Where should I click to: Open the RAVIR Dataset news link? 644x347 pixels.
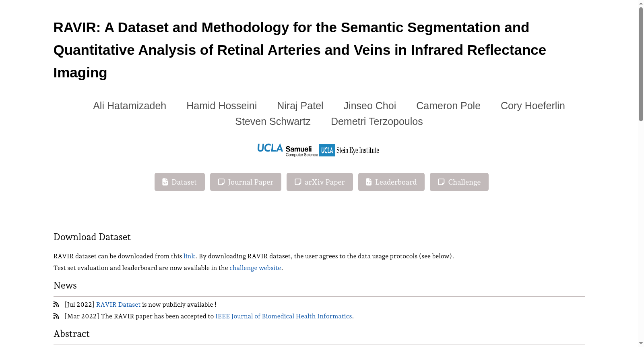(x=118, y=305)
